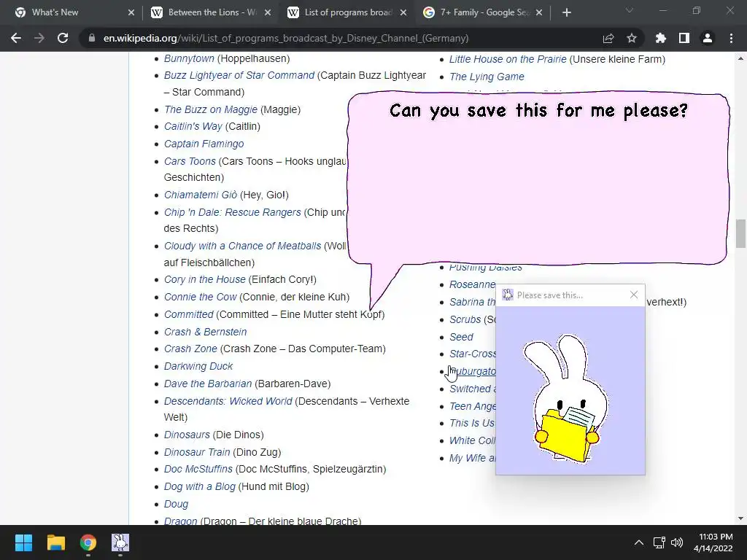Open Little House on the Prairie link

pos(508,59)
